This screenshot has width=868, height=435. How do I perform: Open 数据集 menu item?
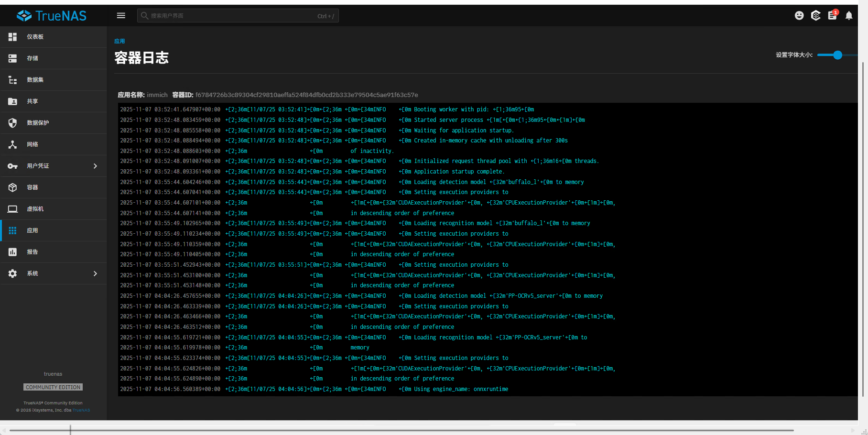coord(53,80)
